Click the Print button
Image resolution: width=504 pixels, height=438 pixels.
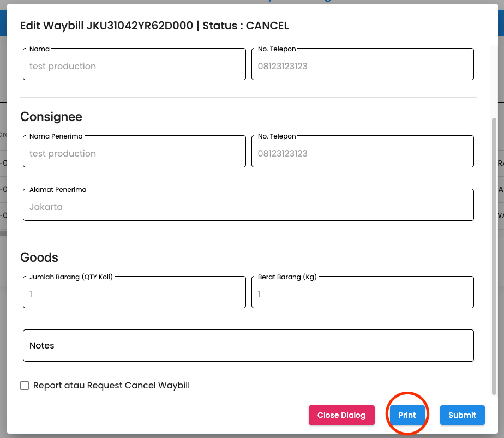[x=407, y=415]
